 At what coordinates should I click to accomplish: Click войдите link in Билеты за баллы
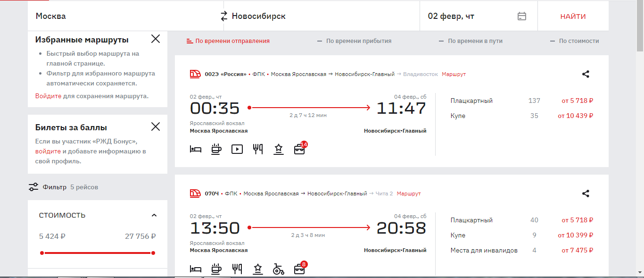pyautogui.click(x=48, y=152)
